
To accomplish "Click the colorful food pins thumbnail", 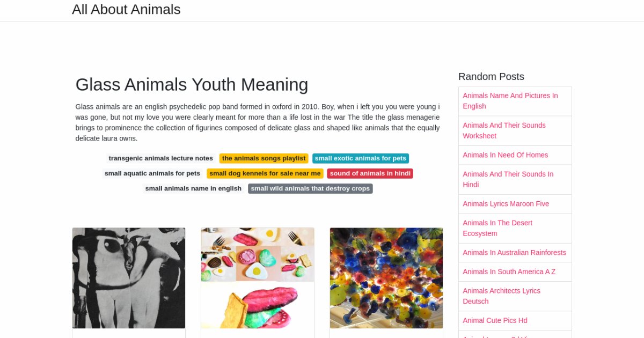I will pyautogui.click(x=258, y=278).
